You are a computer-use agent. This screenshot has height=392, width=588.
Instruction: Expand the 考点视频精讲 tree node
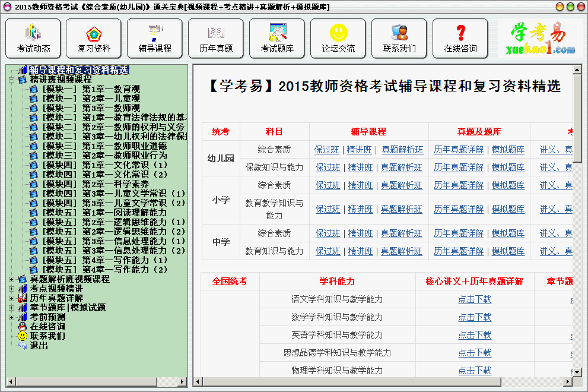coord(12,289)
